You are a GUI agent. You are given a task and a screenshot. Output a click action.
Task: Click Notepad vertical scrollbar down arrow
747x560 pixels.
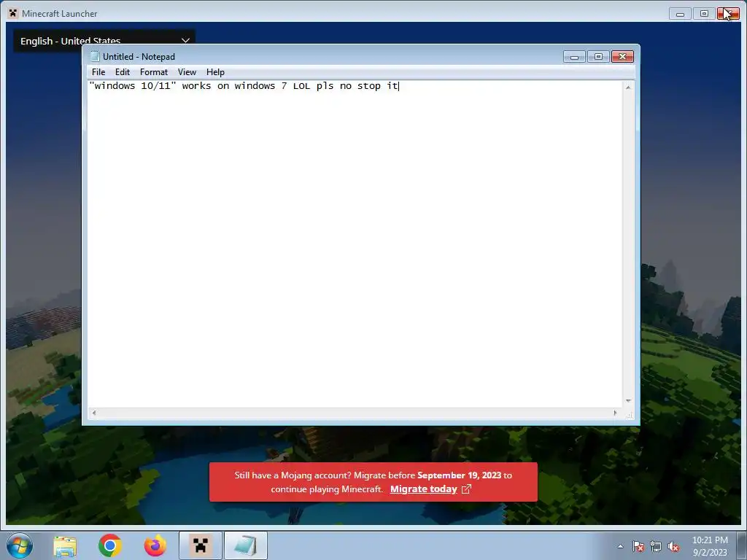pos(628,401)
